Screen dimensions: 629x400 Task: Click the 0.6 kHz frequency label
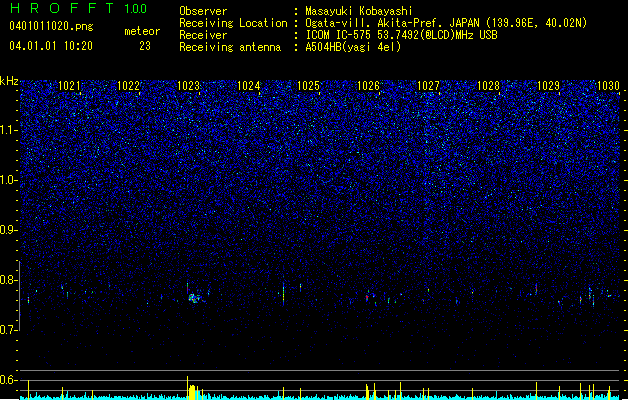tap(8, 380)
